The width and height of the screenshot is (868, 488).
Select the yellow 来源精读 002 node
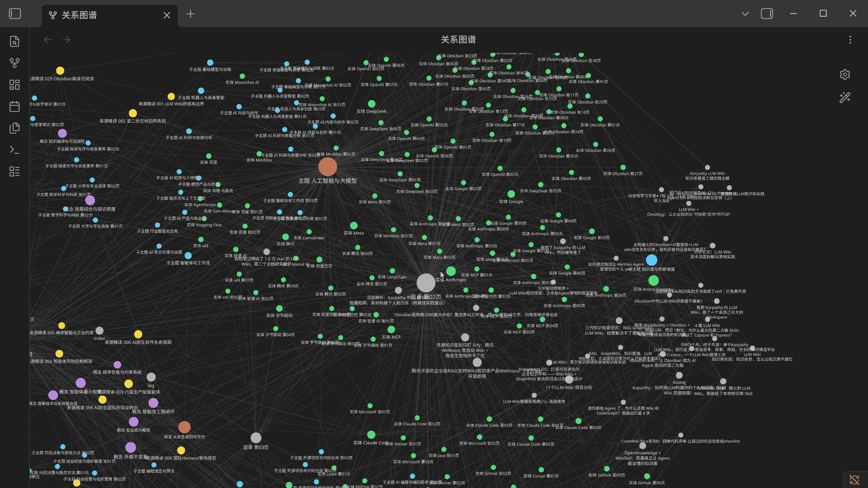(133, 113)
